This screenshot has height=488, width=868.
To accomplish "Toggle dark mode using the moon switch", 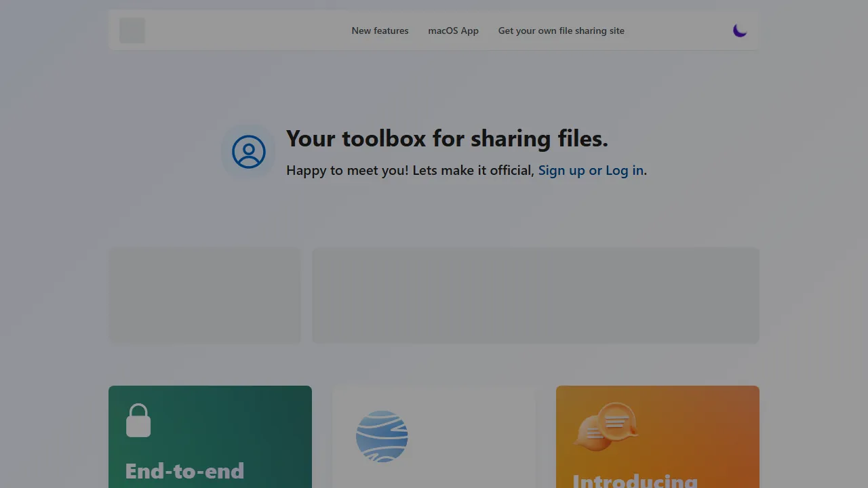I will coord(740,30).
